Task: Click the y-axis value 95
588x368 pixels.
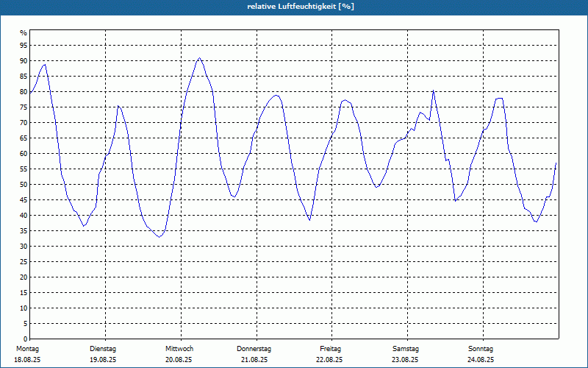Action: tap(24, 46)
